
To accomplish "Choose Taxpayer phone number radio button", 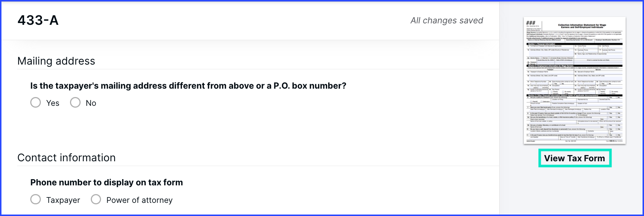I will tap(35, 199).
